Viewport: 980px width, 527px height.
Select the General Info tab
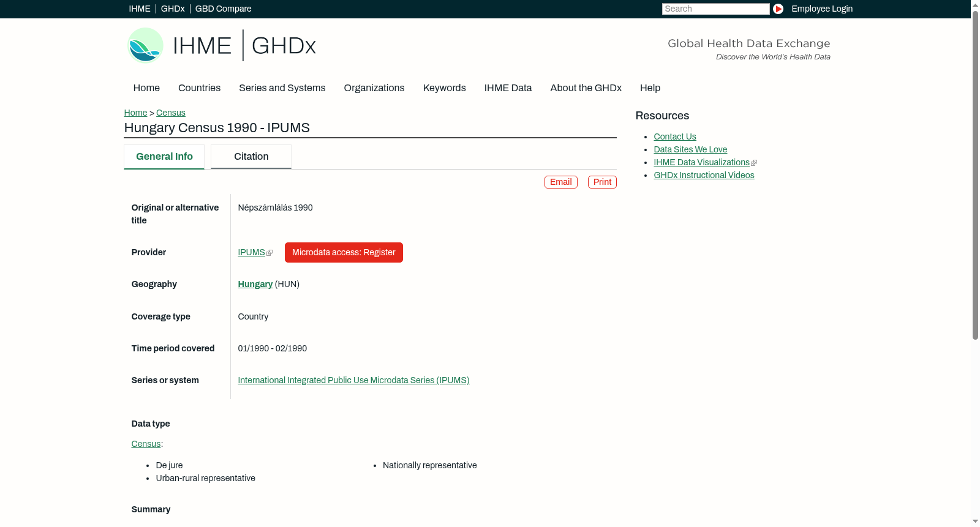[x=164, y=157]
